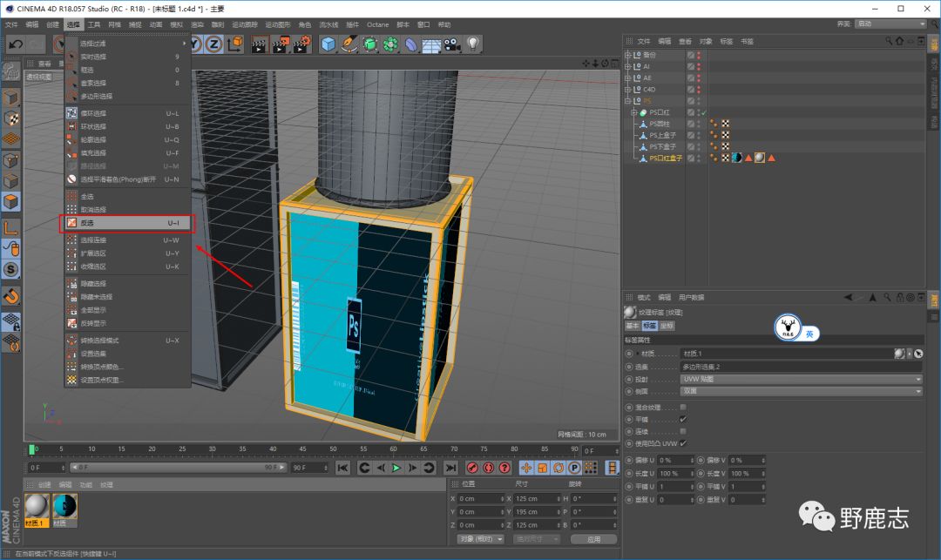
Task: Select the 材质.1 grey material thumbnail
Action: pos(37,505)
